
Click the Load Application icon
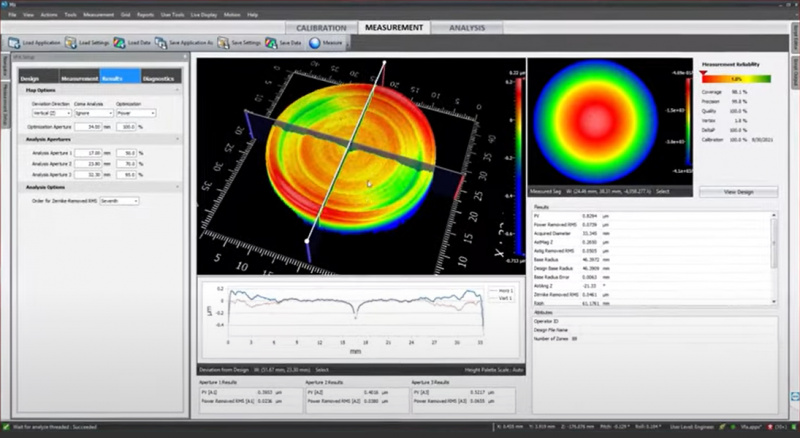(x=15, y=43)
